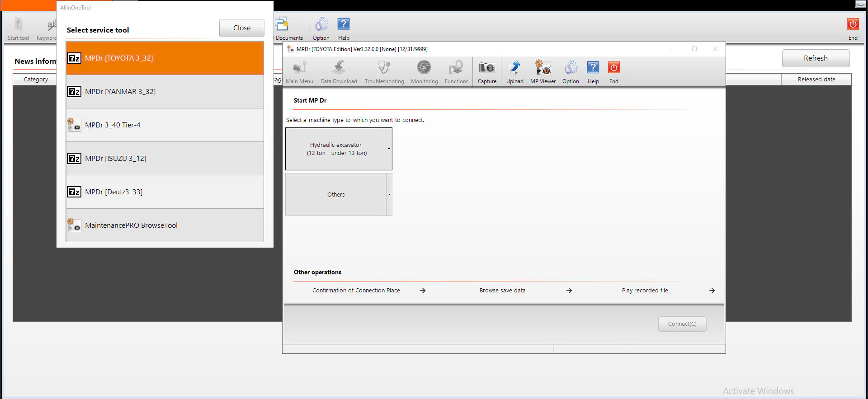The width and height of the screenshot is (868, 399).
Task: Open Functions in MPDr toolbar
Action: [x=456, y=72]
